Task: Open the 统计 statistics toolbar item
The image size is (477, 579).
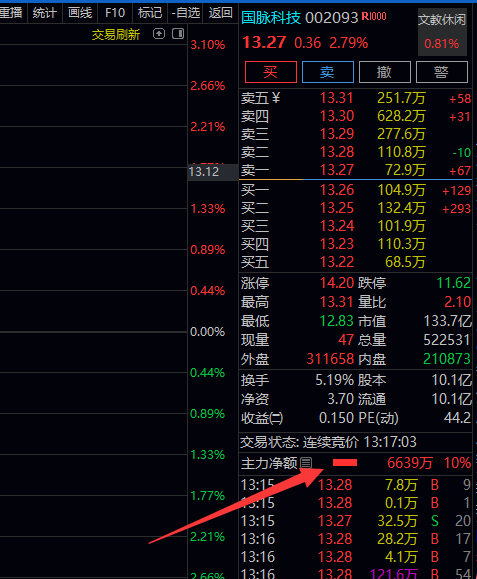Action: 45,13
